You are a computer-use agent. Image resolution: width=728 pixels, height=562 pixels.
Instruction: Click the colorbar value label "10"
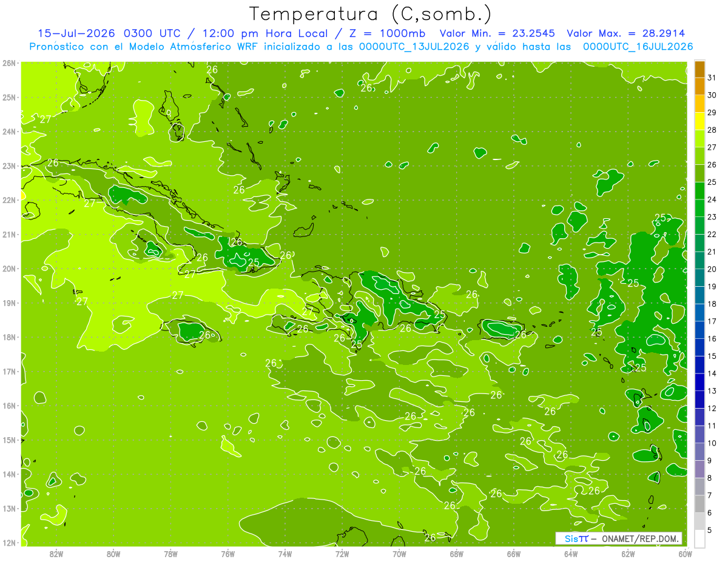tap(712, 443)
